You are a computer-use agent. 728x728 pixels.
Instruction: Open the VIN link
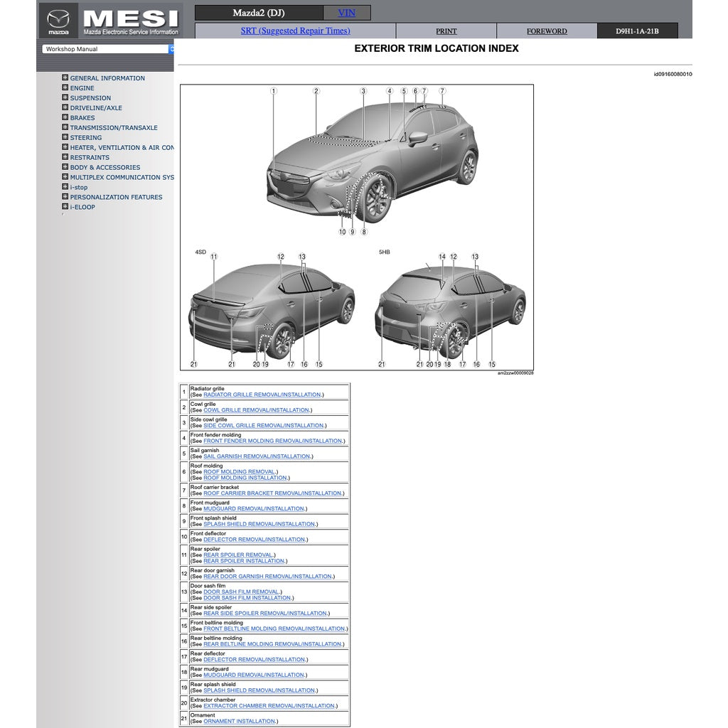(x=346, y=12)
